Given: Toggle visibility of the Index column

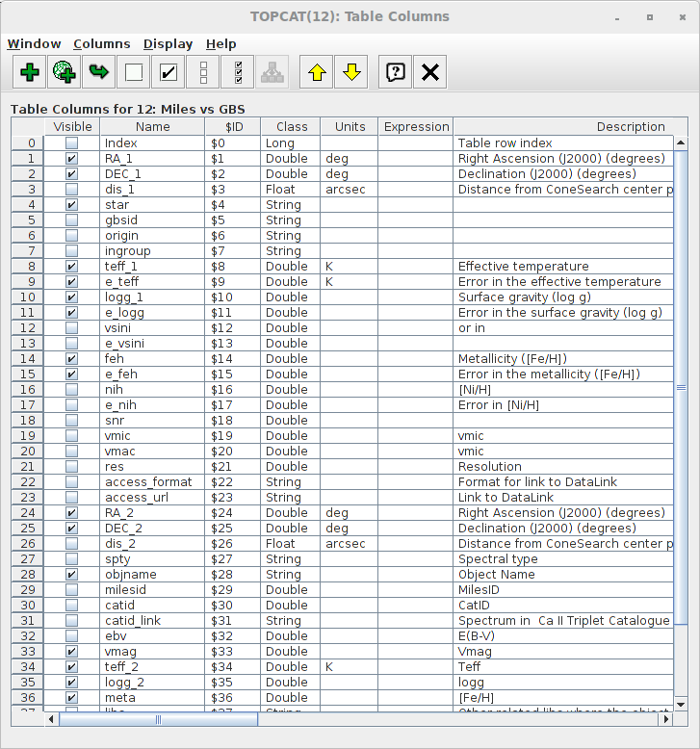Looking at the screenshot, I should coord(71,142).
